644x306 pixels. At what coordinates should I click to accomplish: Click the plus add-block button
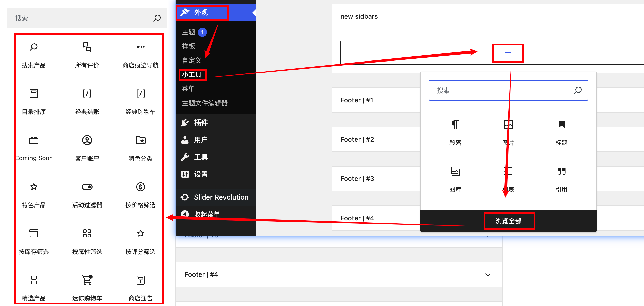[x=508, y=53]
